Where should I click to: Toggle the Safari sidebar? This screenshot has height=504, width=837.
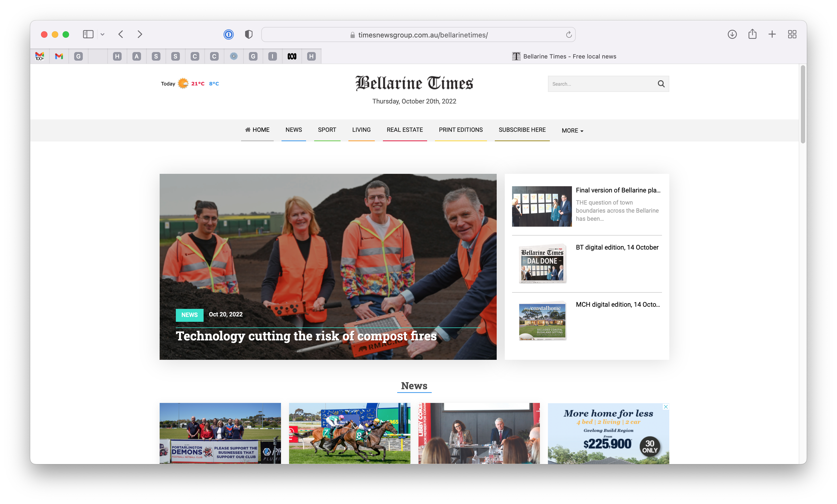(x=88, y=34)
